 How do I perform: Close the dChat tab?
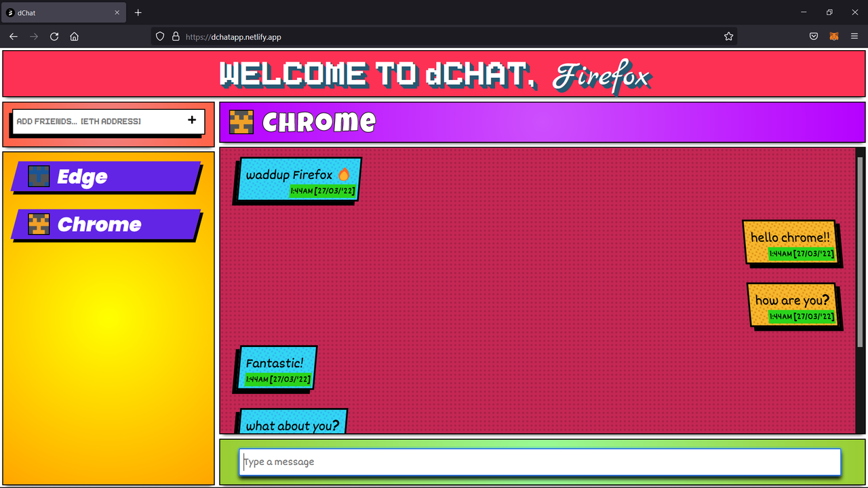click(117, 12)
